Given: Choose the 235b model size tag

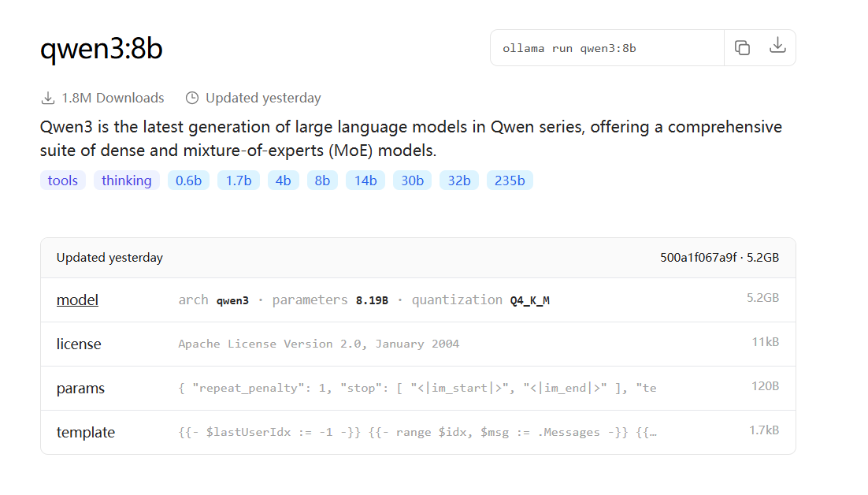Looking at the screenshot, I should pos(510,181).
